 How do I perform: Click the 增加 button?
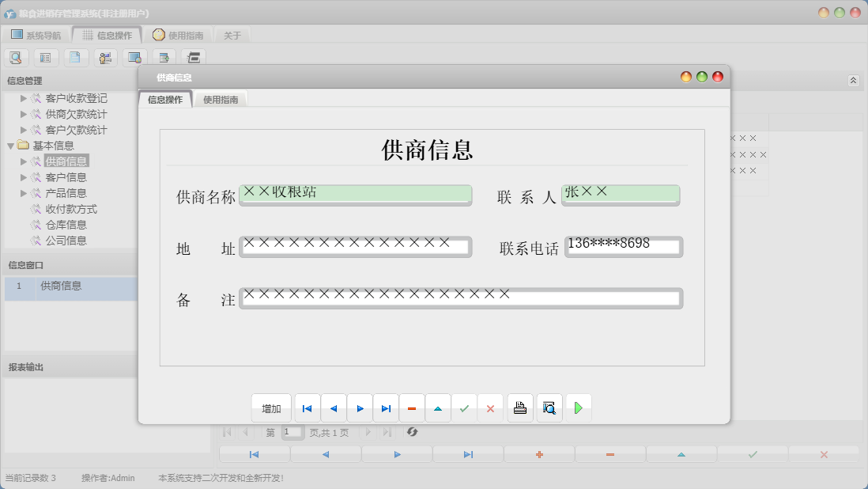coord(271,408)
